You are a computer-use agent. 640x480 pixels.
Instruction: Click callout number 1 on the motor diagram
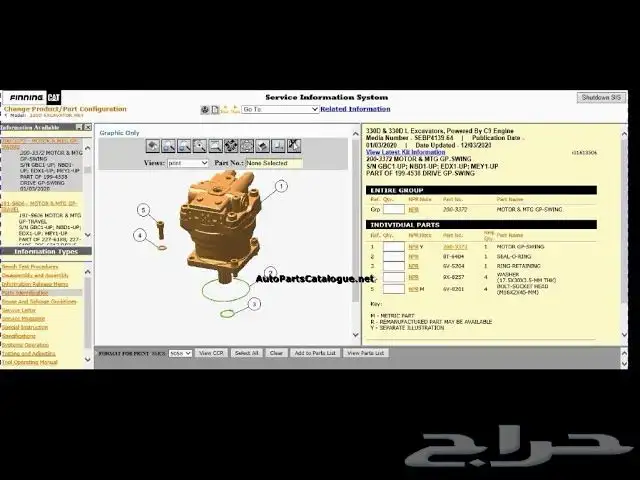281,186
